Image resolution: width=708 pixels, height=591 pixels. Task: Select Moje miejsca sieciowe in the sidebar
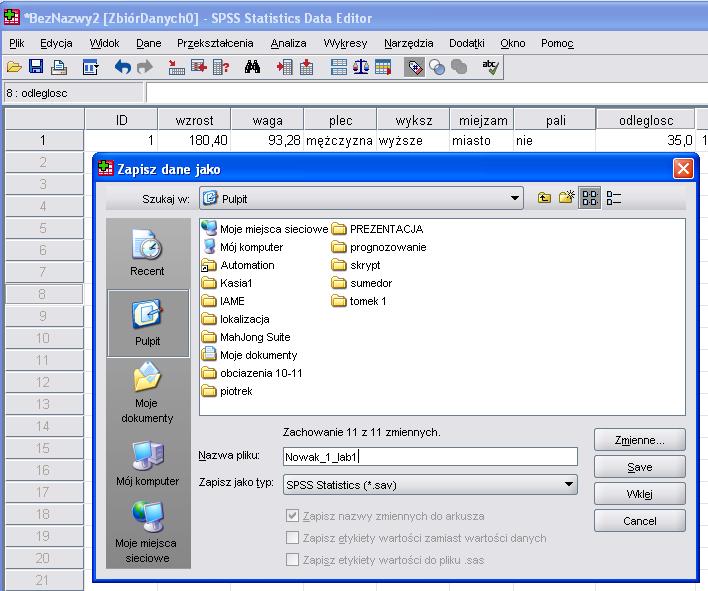[x=147, y=532]
